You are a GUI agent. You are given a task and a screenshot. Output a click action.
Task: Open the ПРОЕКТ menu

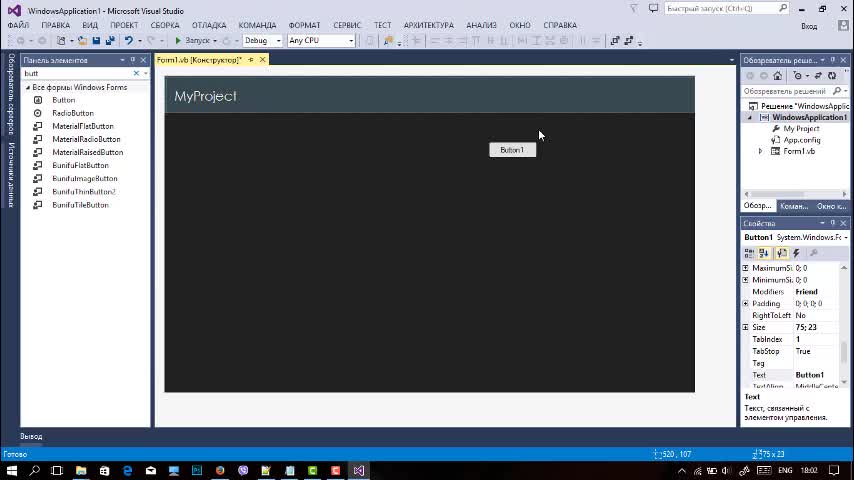tap(124, 25)
